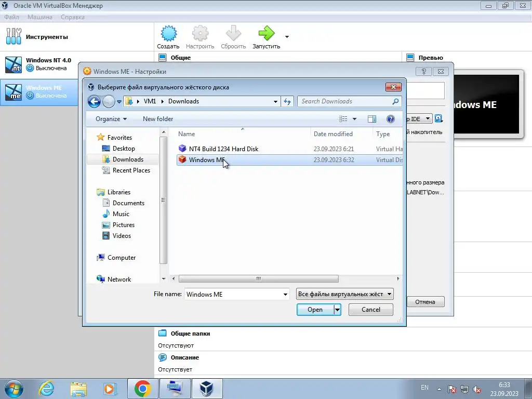Select Инструменты in the VirtualBox sidebar
Image resolution: width=532 pixels, height=399 pixels.
pos(77,37)
